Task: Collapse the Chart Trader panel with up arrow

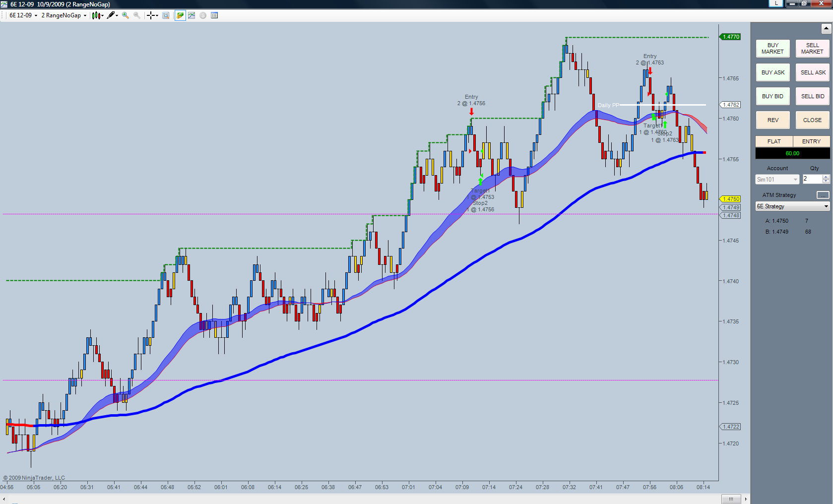Action: coord(826,28)
